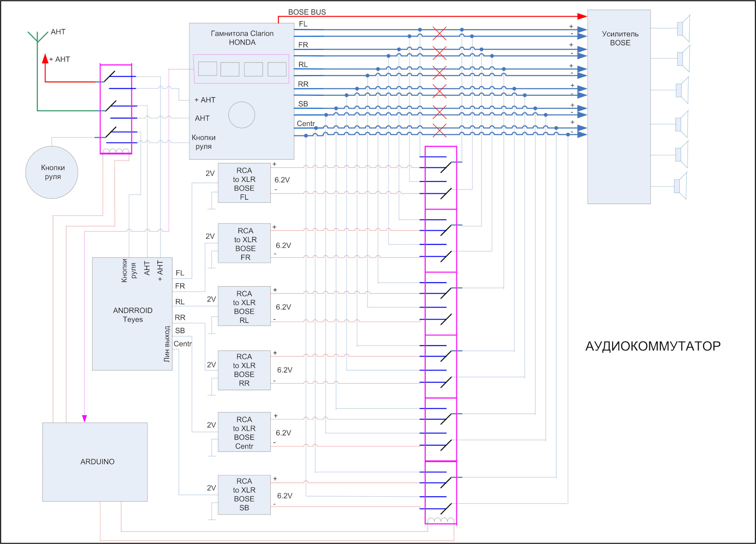Screen dimensions: 756x544
Task: Select the RCA to XLR BOSE RR block
Action: tap(244, 370)
